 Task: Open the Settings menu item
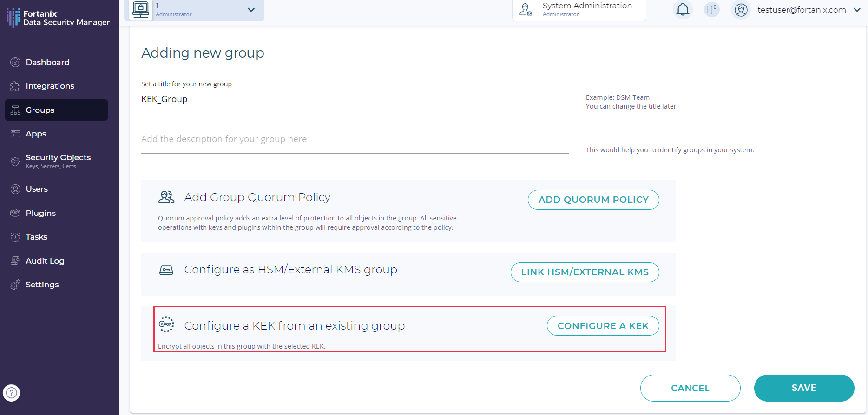pyautogui.click(x=42, y=285)
